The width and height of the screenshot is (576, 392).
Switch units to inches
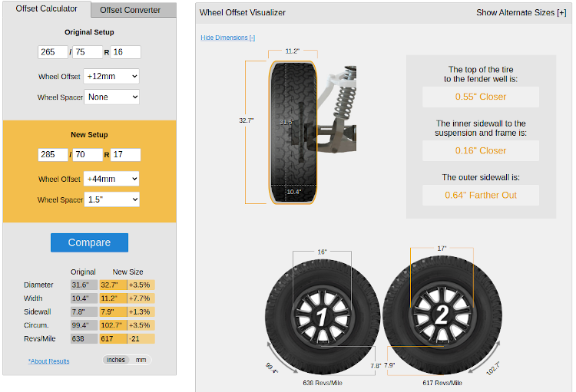pyautogui.click(x=116, y=360)
